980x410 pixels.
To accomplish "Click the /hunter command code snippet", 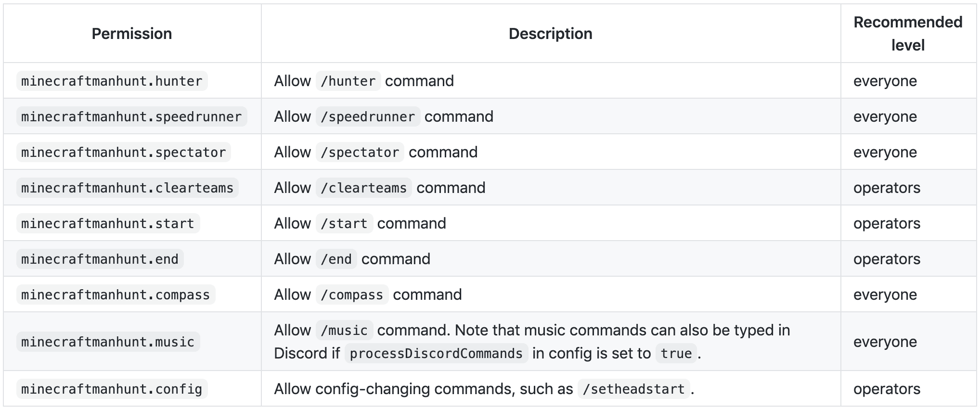I will (348, 81).
